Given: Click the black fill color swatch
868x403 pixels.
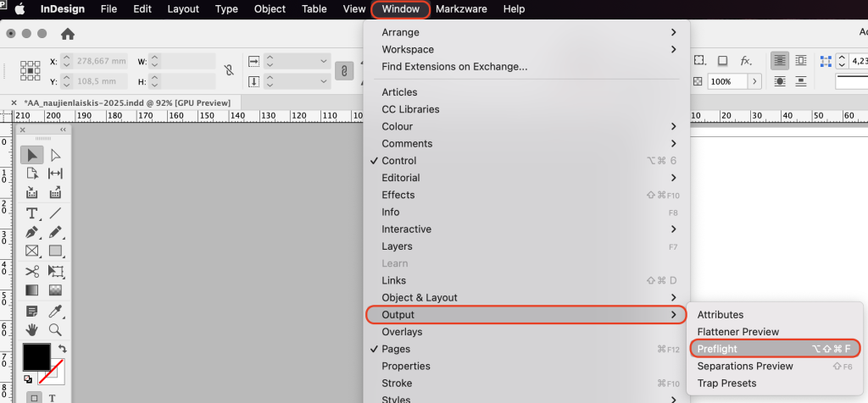Looking at the screenshot, I should point(35,356).
